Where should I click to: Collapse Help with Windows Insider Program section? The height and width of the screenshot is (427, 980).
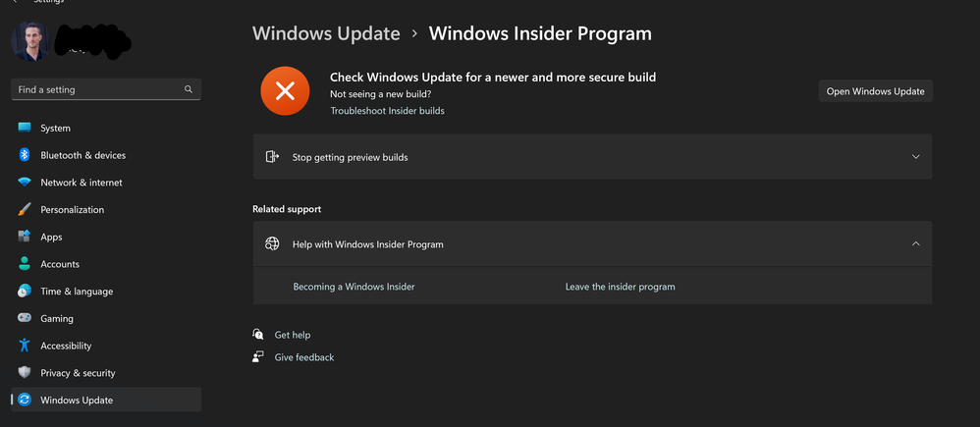tap(915, 244)
